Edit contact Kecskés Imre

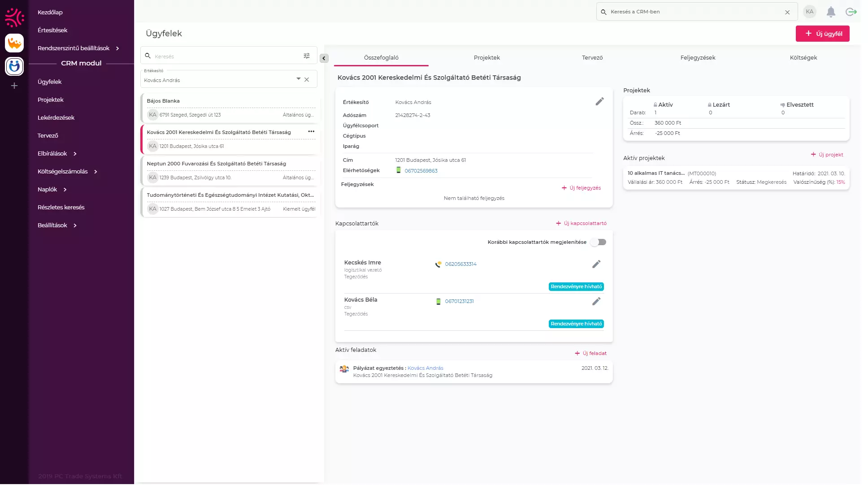[596, 264]
